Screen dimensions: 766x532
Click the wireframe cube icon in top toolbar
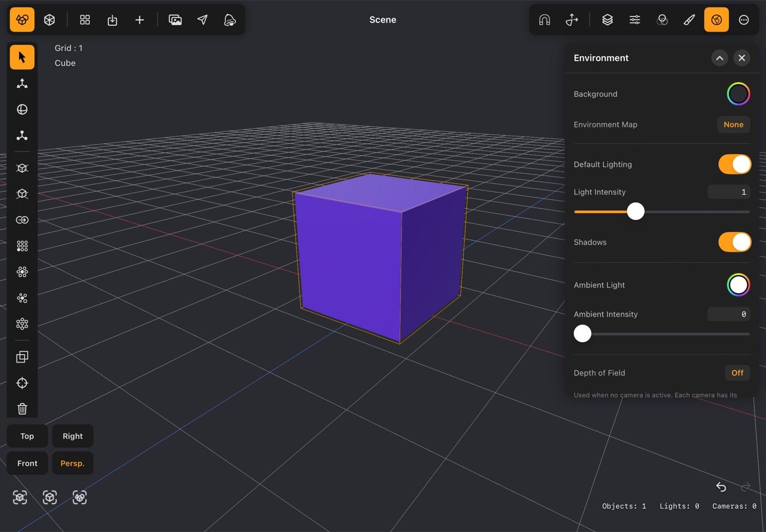point(49,20)
